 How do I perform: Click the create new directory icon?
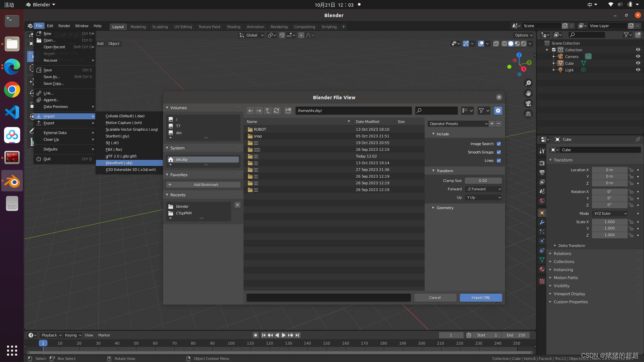pos(288,111)
